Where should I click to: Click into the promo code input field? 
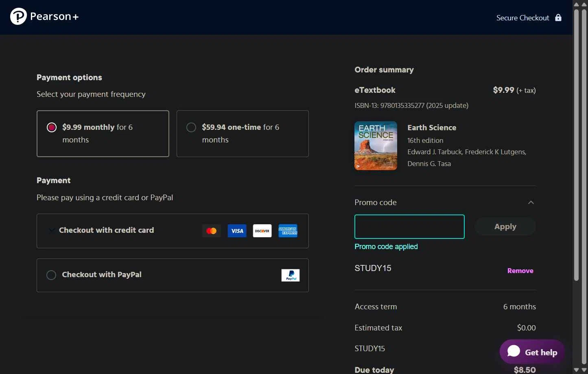tap(409, 227)
